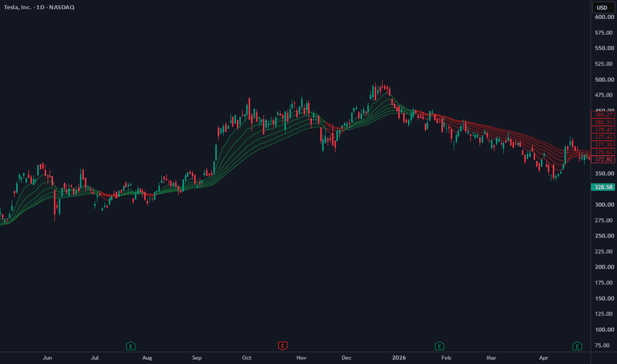Click the 275.00 price axis label
Screen dimensions: 617x364
[604, 220]
